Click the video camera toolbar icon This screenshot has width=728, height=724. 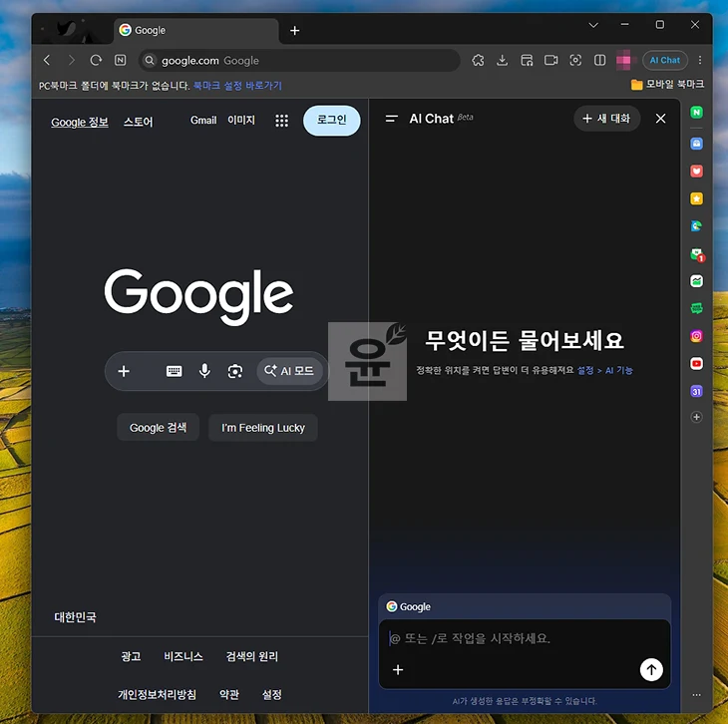[x=551, y=61]
